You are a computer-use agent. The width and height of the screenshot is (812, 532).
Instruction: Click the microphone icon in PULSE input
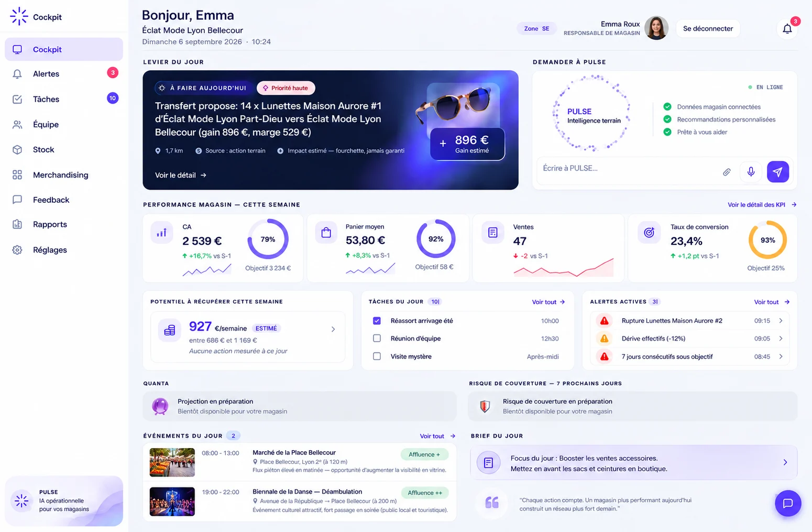tap(751, 172)
